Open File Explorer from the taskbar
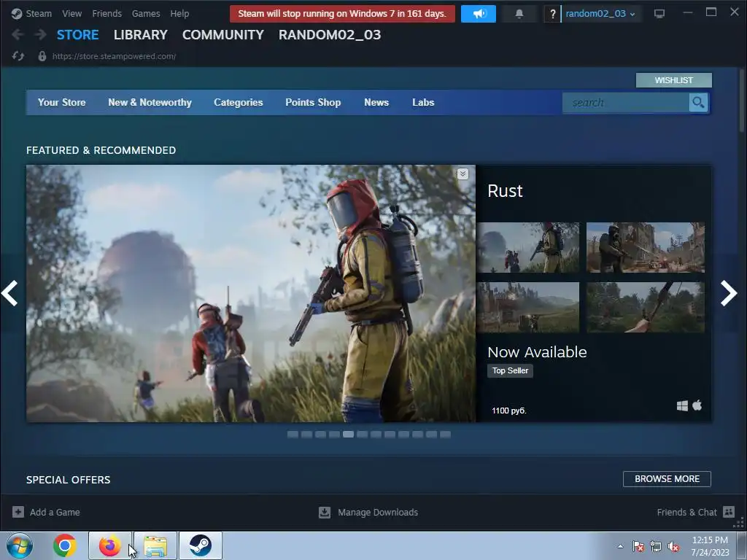The width and height of the screenshot is (747, 560). click(x=155, y=545)
